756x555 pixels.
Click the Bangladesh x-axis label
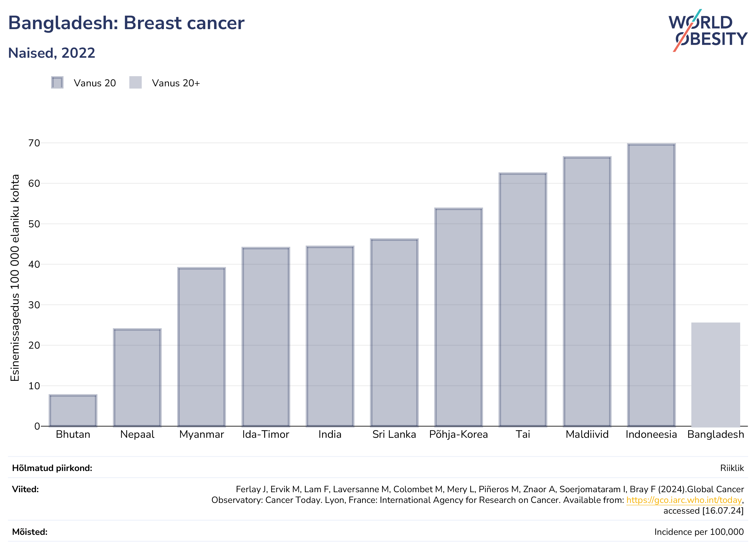pyautogui.click(x=716, y=434)
